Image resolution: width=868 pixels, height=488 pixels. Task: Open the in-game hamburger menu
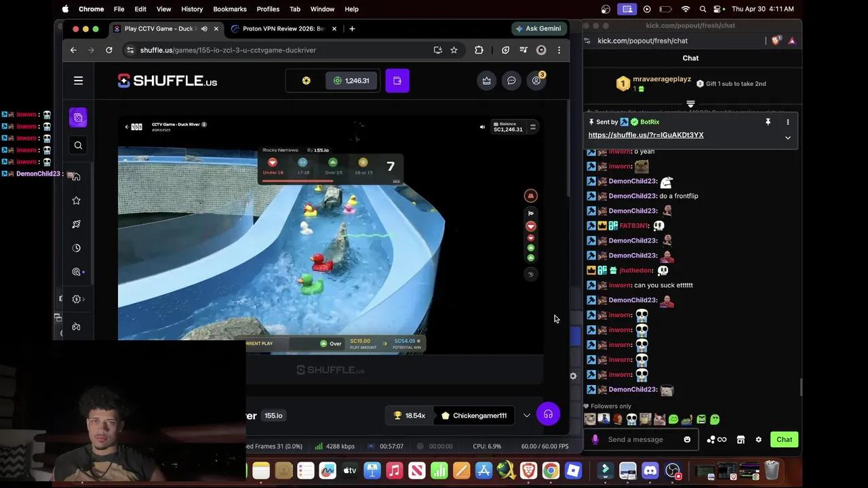pyautogui.click(x=533, y=127)
